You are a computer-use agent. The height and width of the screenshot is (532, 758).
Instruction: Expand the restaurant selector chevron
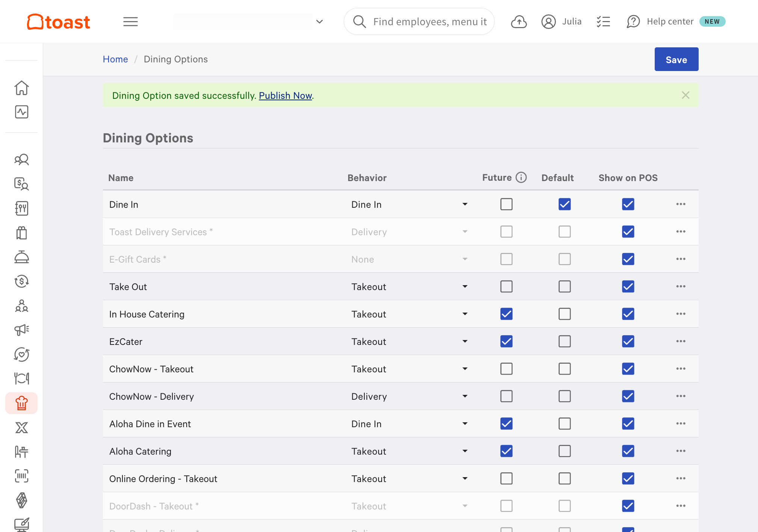(x=320, y=22)
